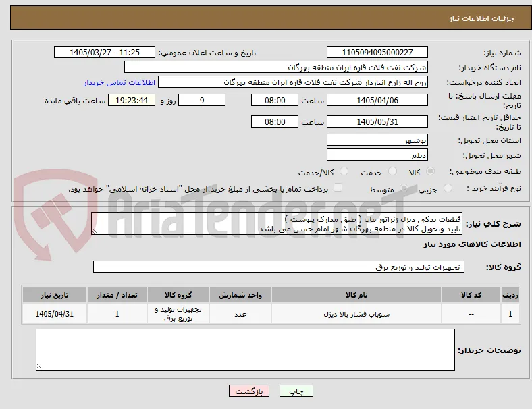Click the remaining days field showing 9
The width and height of the screenshot is (532, 409).
click(x=202, y=100)
